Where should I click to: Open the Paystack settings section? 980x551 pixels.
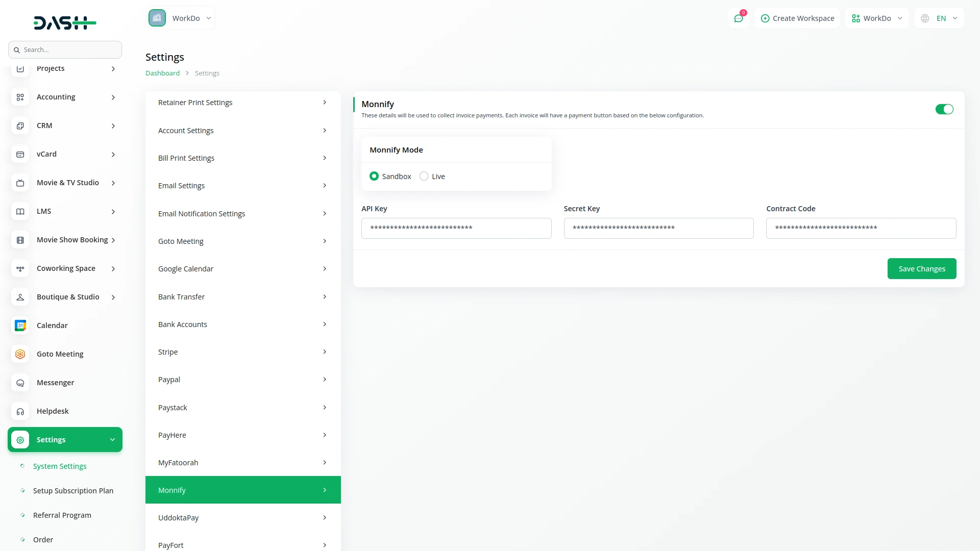tap(243, 408)
